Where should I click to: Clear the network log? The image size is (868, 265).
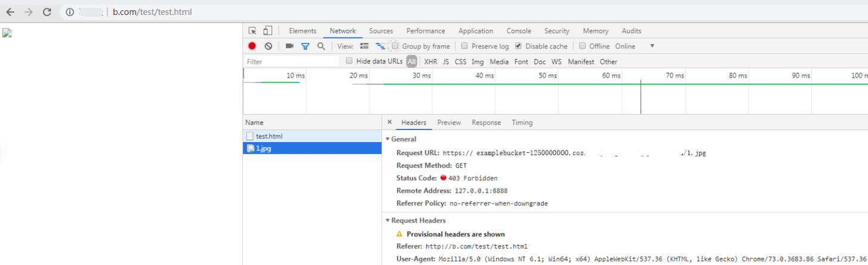pos(269,46)
